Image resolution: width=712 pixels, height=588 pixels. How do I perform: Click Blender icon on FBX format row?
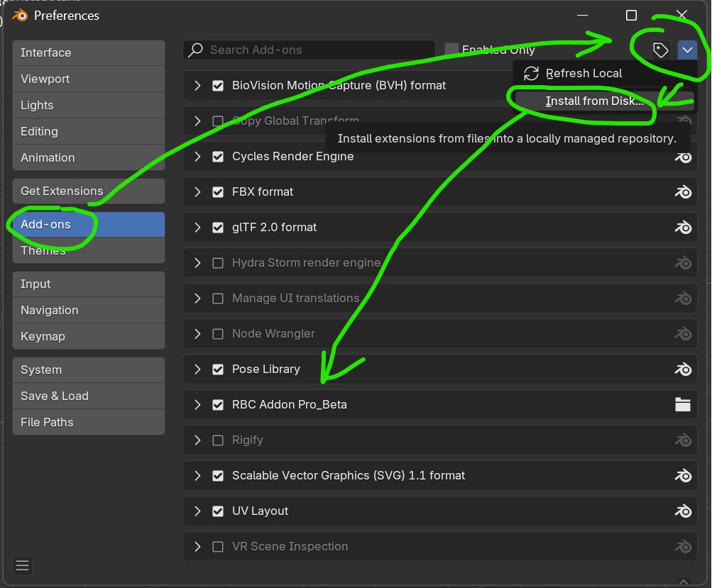(683, 192)
